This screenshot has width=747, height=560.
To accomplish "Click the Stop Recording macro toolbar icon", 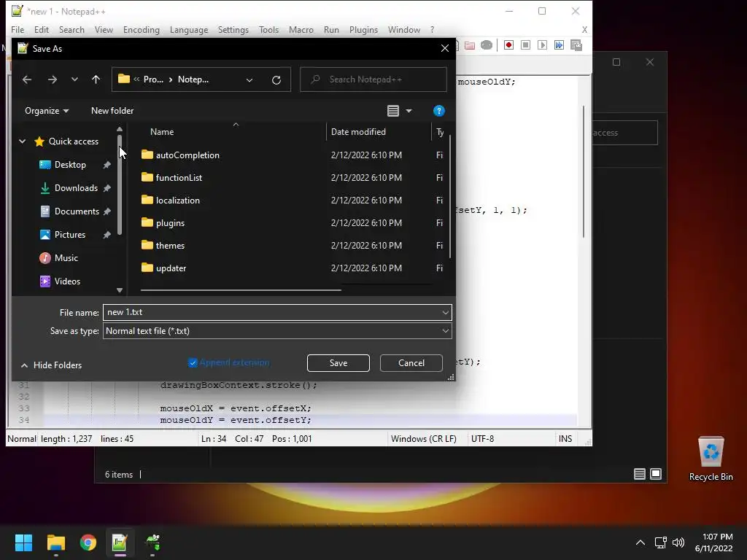I will [525, 45].
